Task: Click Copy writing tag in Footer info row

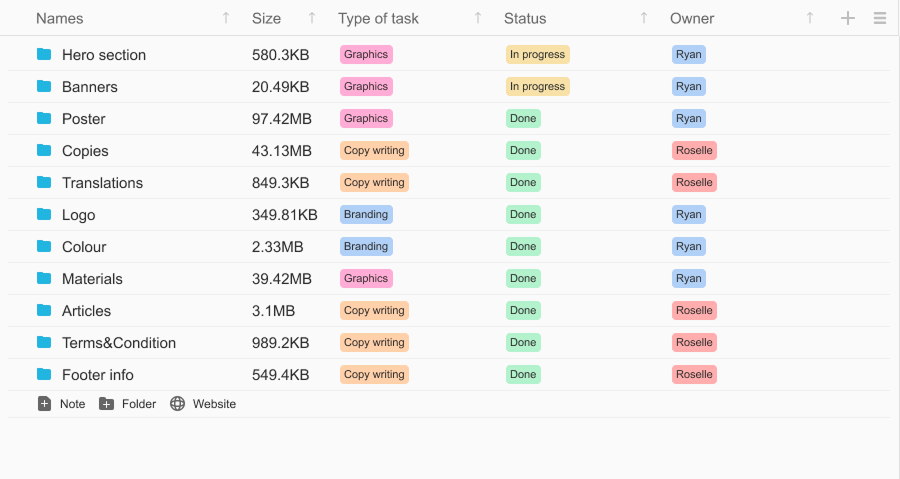Action: [374, 375]
